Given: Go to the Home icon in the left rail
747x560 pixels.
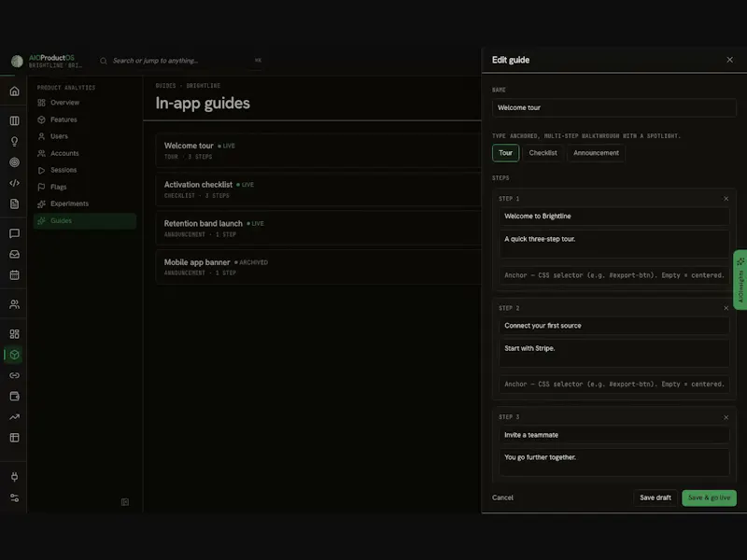Looking at the screenshot, I should [x=14, y=91].
